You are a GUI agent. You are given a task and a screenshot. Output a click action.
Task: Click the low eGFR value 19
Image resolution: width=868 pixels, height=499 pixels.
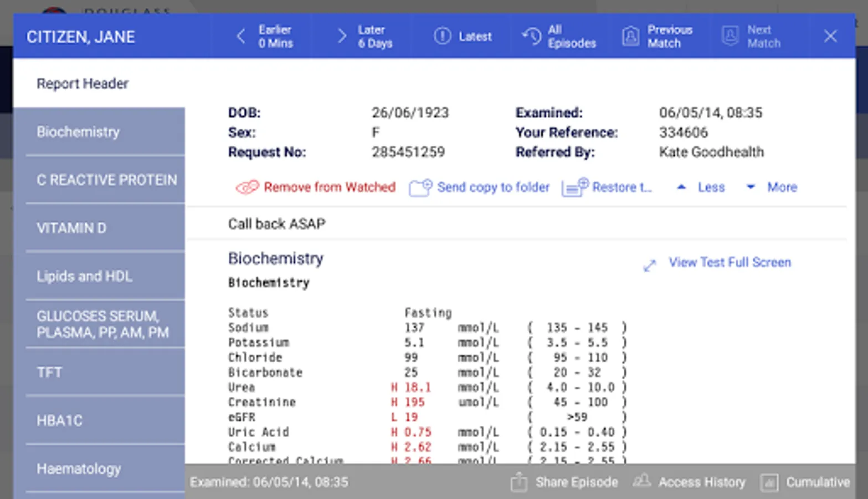pyautogui.click(x=411, y=417)
